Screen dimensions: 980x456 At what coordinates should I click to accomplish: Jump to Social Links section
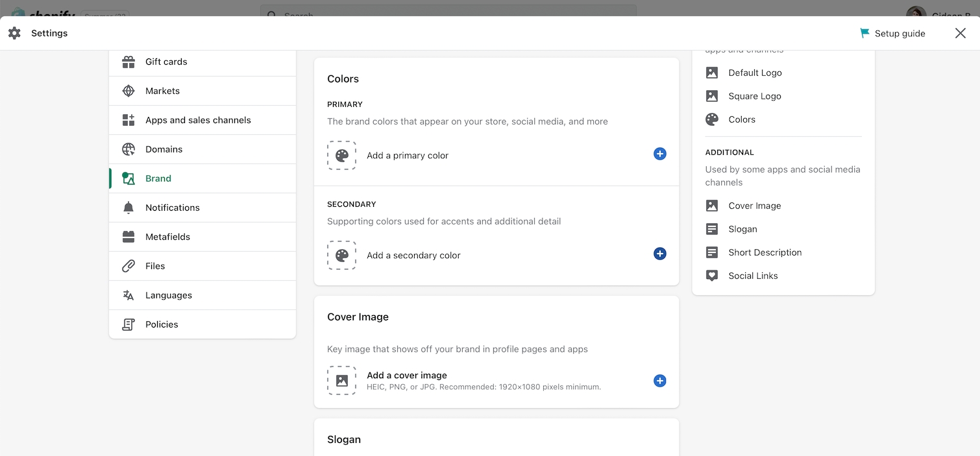coord(753,276)
